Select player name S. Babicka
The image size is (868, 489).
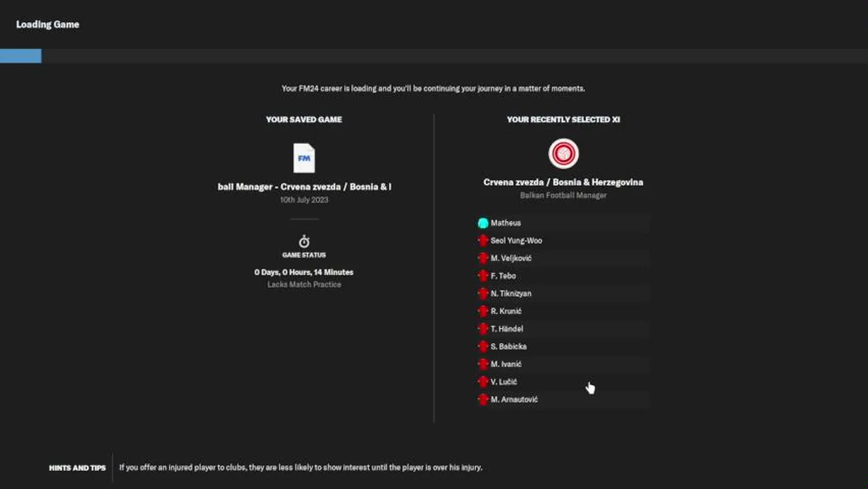point(509,346)
